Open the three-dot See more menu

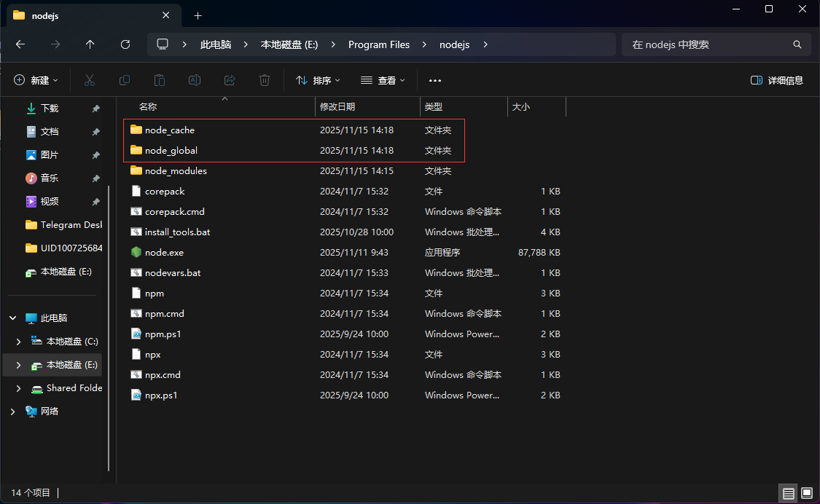[x=435, y=80]
